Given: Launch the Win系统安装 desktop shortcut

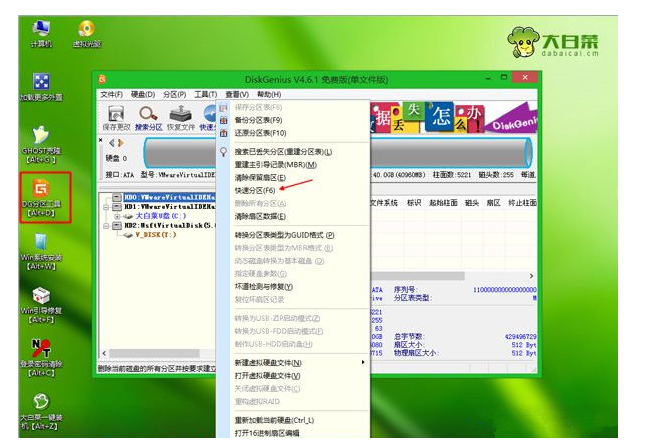Looking at the screenshot, I should point(41,248).
